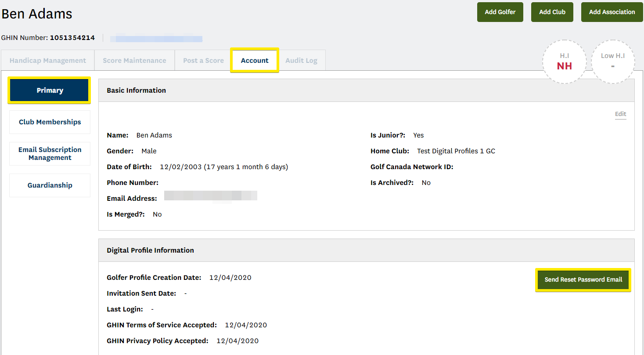Viewport: 644px width, 355px height.
Task: Click the Phone Number label
Action: coord(133,182)
